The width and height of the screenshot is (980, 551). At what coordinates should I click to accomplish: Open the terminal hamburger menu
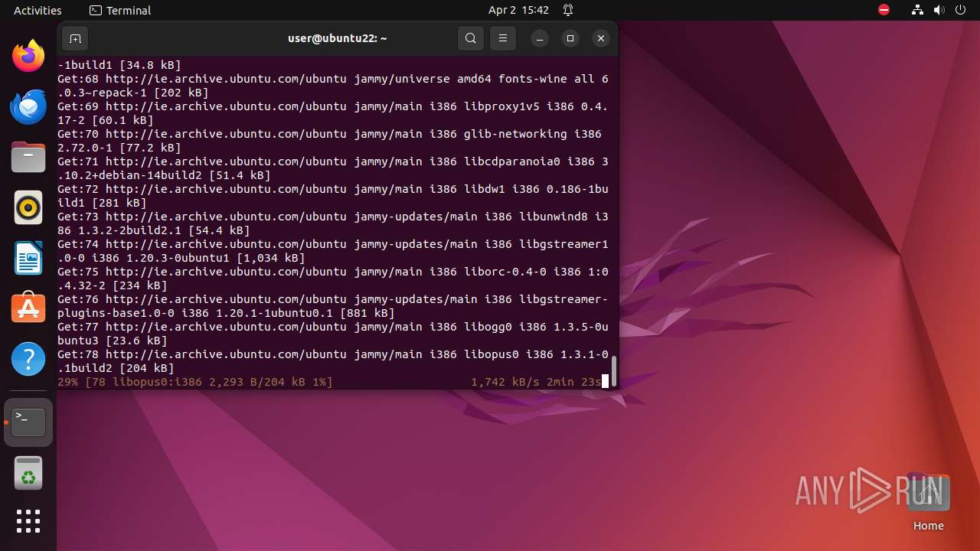point(503,38)
